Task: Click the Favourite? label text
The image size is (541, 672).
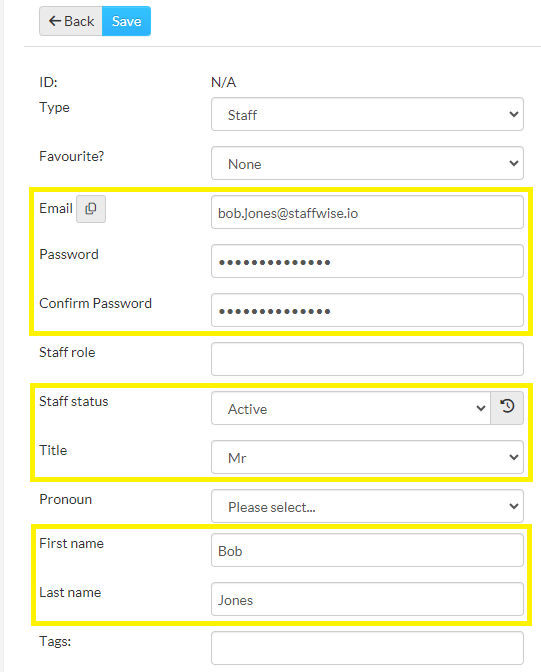Action: coord(72,156)
